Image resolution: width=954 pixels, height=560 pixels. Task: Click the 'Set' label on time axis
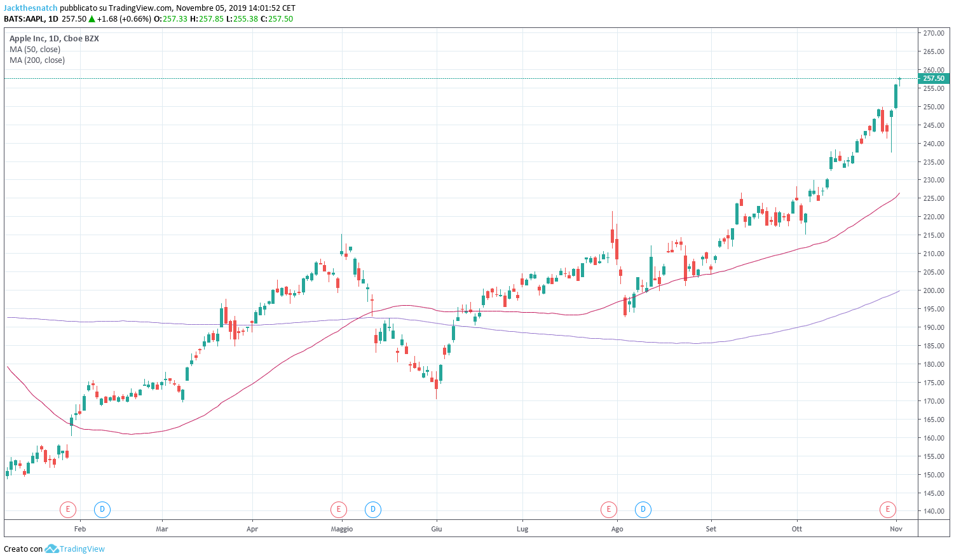coord(711,529)
